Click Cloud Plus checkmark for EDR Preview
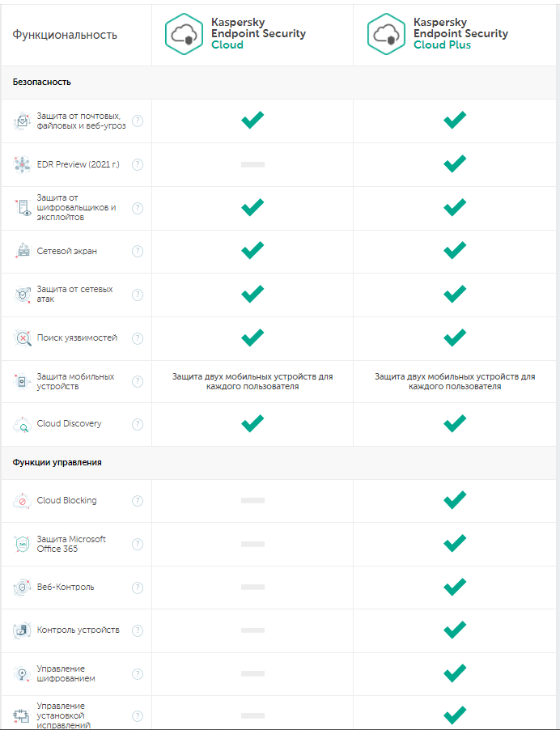This screenshot has height=730, width=560. [455, 164]
